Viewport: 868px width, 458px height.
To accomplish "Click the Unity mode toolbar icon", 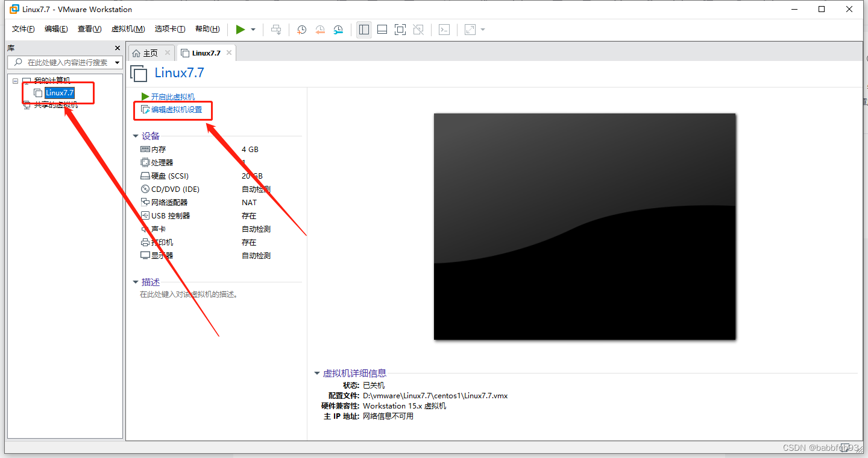I will point(418,29).
